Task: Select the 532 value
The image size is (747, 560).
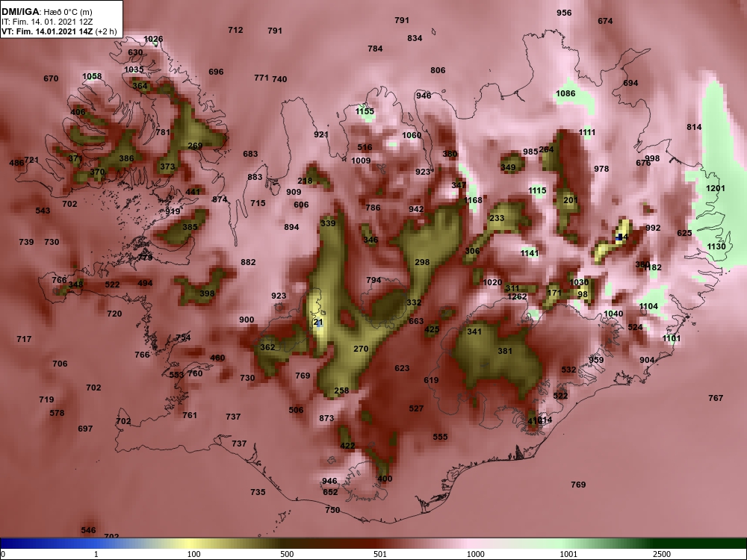Action: click(568, 370)
